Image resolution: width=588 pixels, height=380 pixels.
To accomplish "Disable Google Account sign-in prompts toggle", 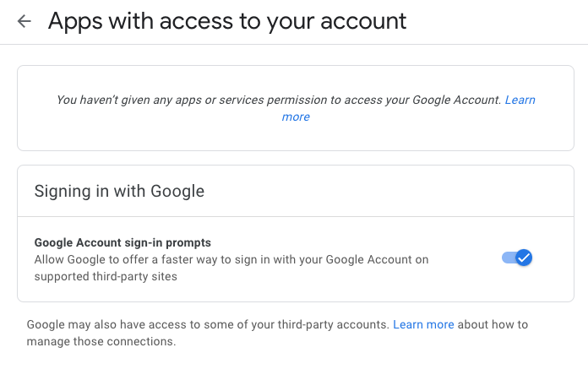I will tap(517, 258).
